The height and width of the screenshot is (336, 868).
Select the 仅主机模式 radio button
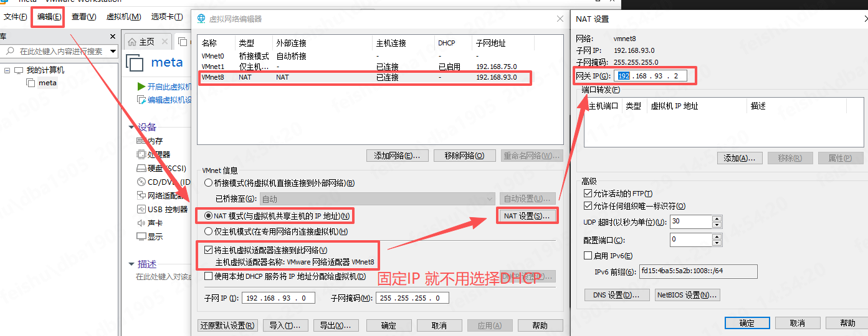[208, 231]
